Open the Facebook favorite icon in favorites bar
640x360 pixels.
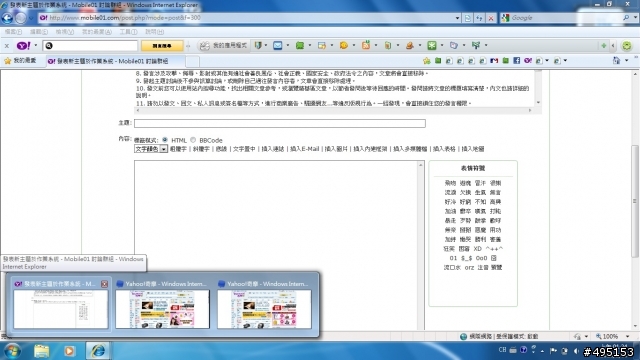coord(516,61)
